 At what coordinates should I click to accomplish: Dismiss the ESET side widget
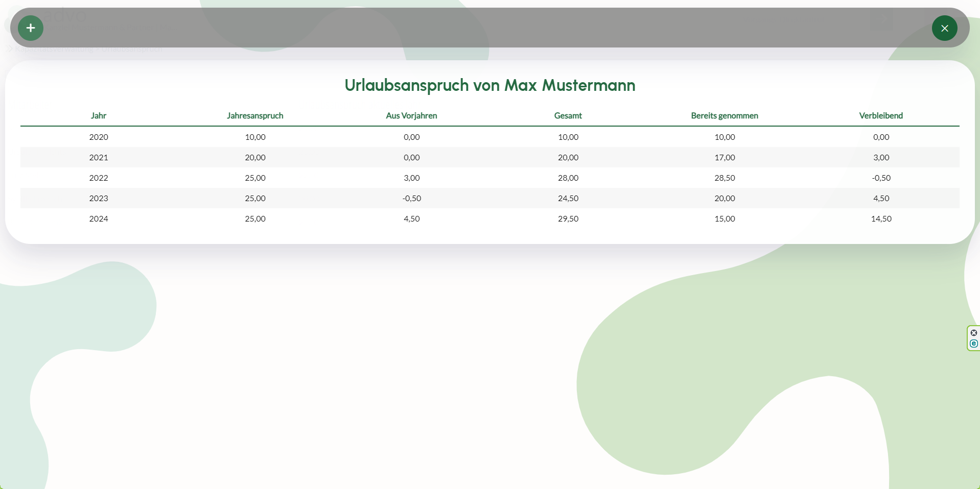[973, 333]
